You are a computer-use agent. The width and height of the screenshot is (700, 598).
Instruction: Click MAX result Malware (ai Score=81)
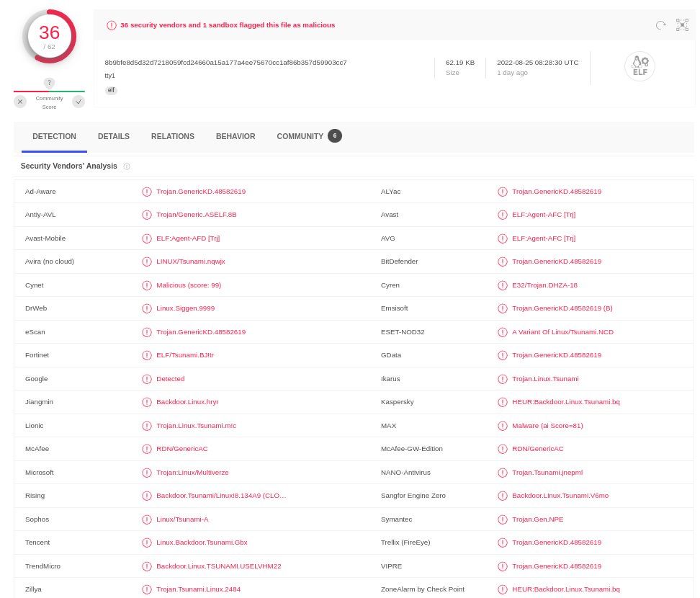coord(548,426)
